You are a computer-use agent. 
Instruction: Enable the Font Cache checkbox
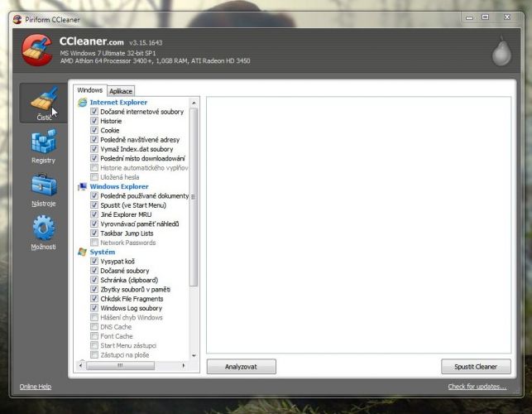(x=94, y=336)
